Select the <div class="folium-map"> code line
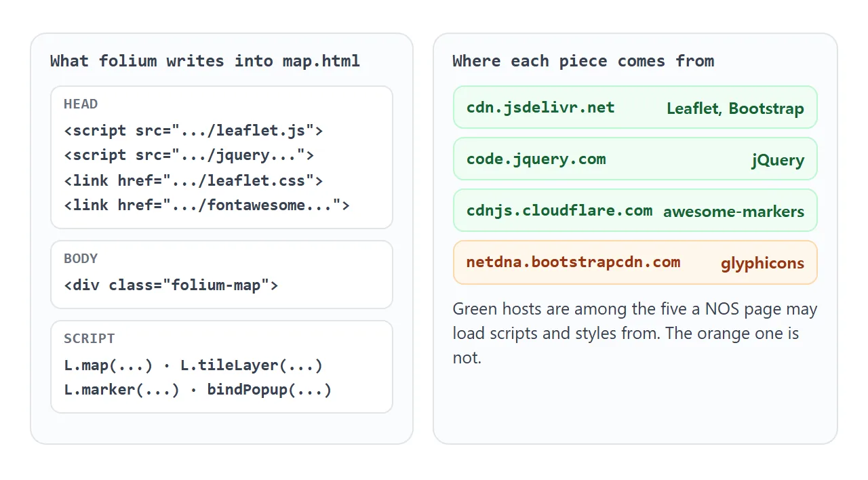Screen dimensions: 868x480 tap(171, 285)
